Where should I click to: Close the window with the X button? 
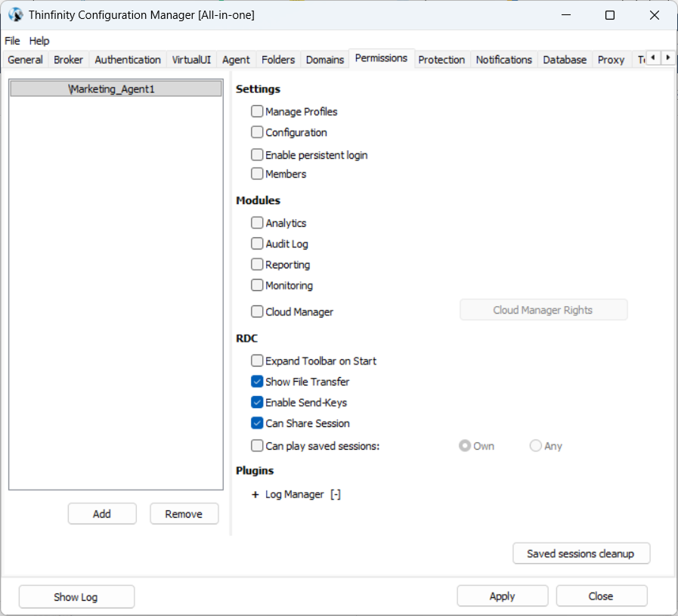(x=655, y=15)
